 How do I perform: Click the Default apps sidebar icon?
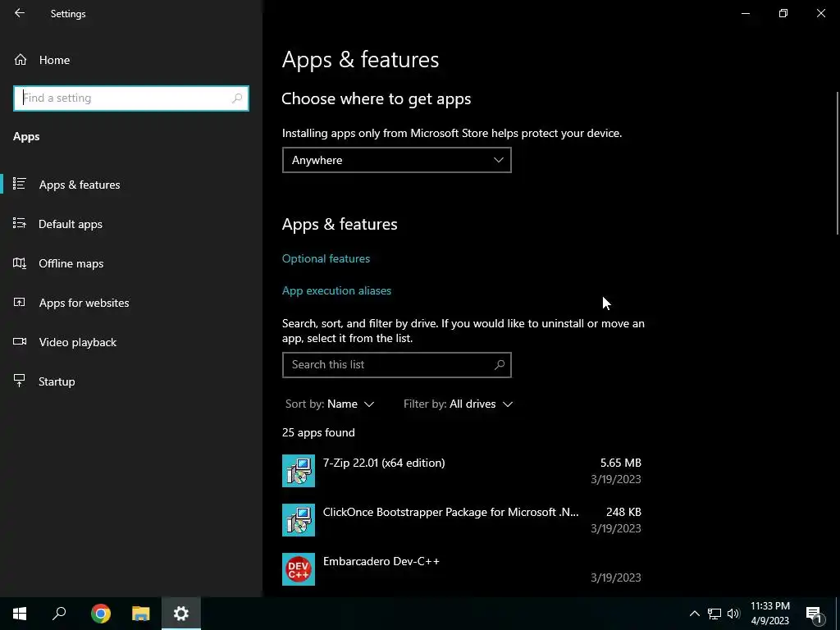click(20, 223)
